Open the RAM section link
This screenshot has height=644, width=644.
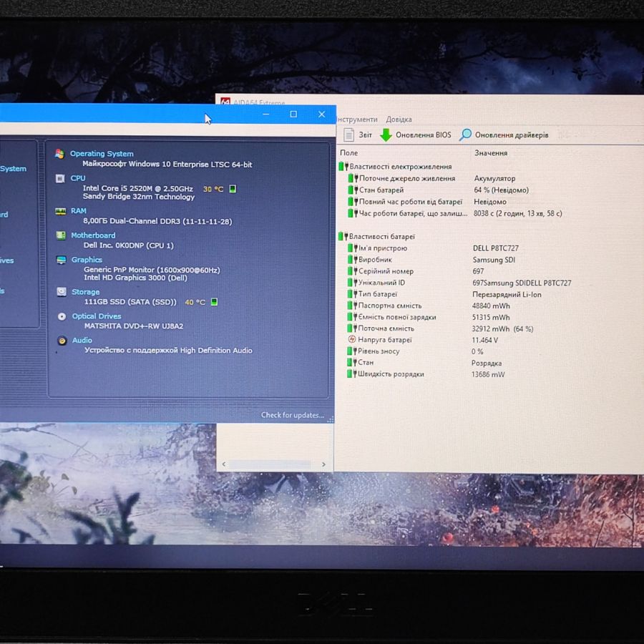tap(79, 210)
